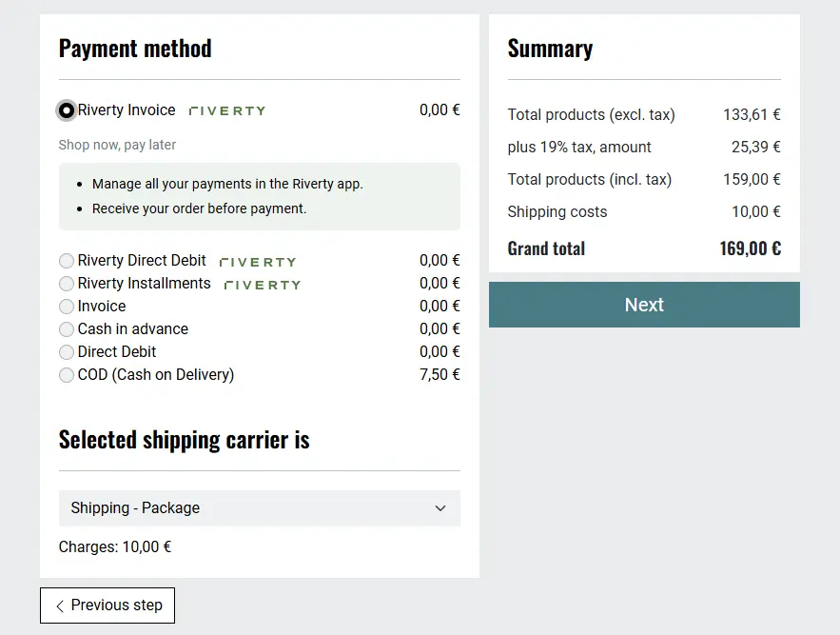Click Riverty logo next to Direct Debit

coord(258,262)
